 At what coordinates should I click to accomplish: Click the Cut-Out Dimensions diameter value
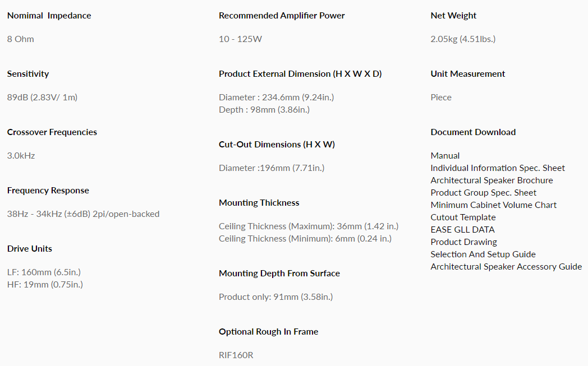(x=272, y=168)
